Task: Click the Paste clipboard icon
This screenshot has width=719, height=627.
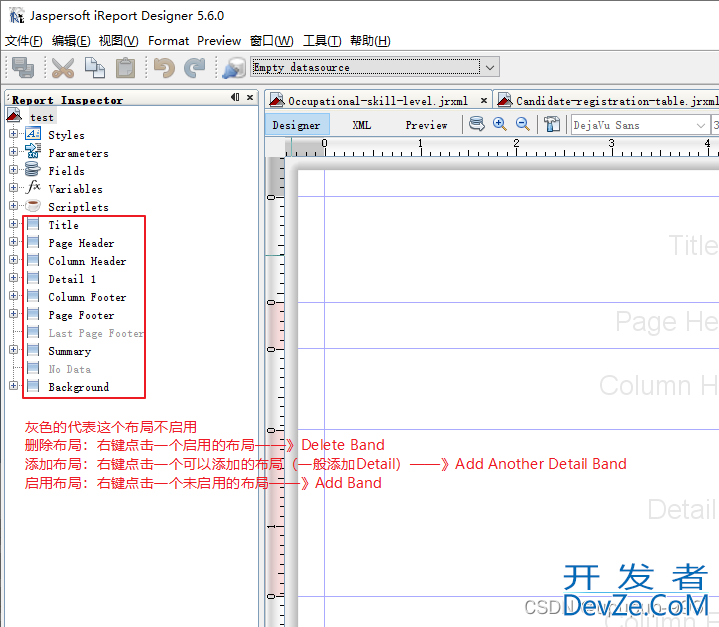Action: tap(125, 68)
